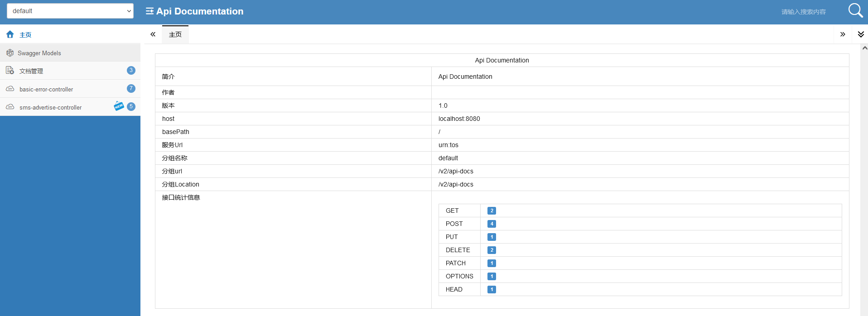Click the home icon in sidebar

[x=10, y=34]
